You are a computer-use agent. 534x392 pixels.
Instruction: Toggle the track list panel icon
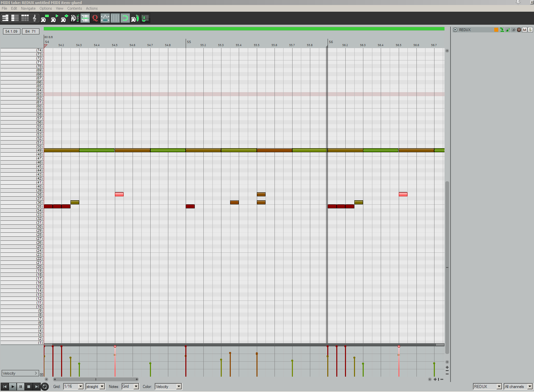(85, 18)
